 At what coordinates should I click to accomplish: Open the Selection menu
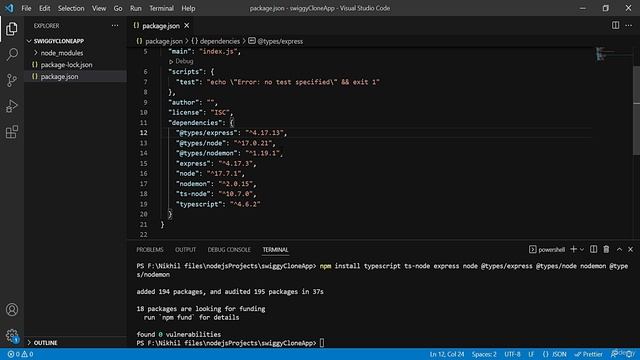pos(71,8)
